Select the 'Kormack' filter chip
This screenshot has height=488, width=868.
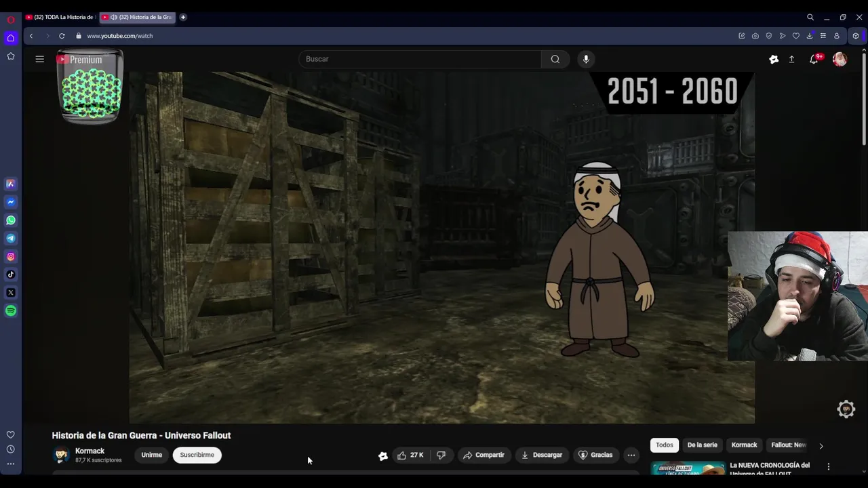(745, 445)
